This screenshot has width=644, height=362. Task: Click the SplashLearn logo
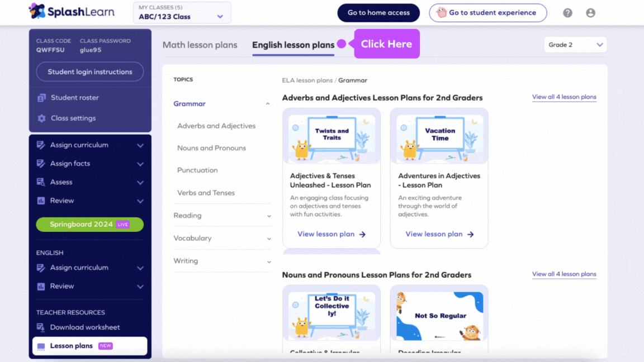pyautogui.click(x=72, y=12)
